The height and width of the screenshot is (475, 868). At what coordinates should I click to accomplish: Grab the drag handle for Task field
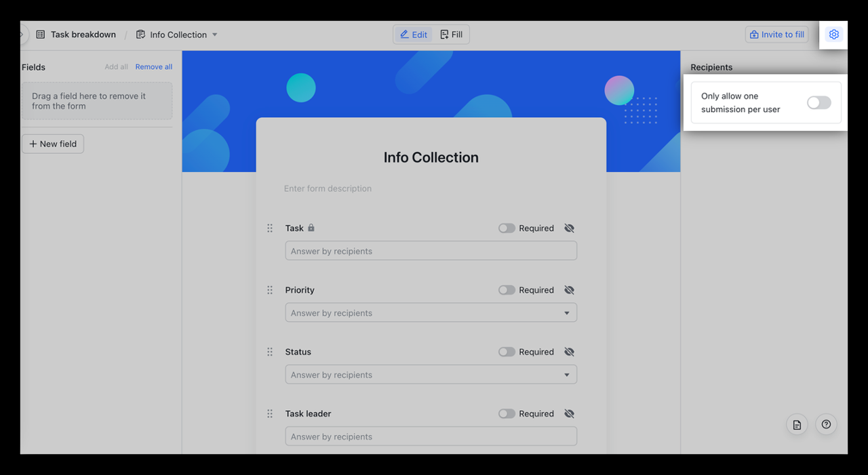270,228
